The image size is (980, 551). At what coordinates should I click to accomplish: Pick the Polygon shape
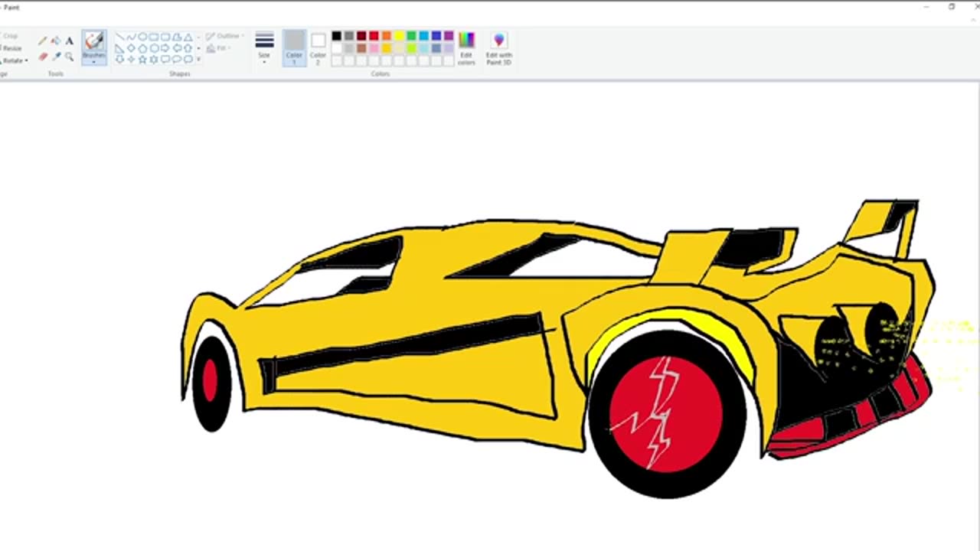[177, 37]
